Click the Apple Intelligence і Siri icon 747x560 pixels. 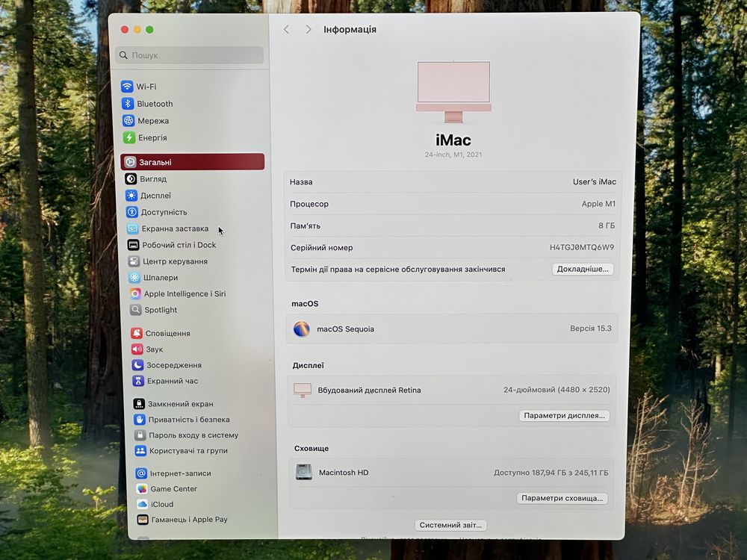click(135, 293)
